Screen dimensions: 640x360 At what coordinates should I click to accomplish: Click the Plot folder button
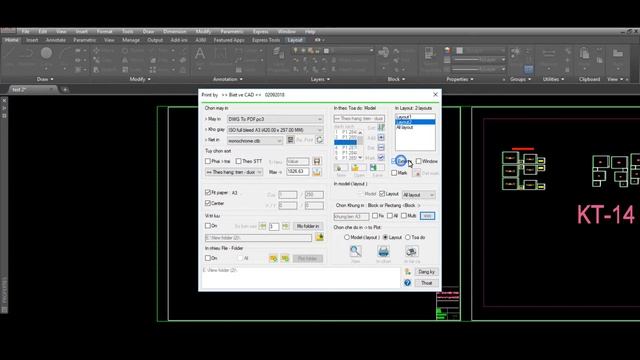click(307, 258)
